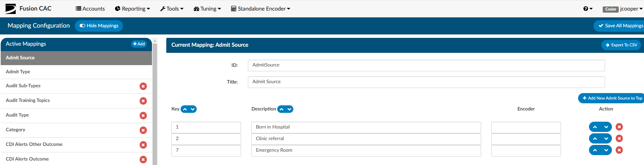The width and height of the screenshot is (644, 165).
Task: Expand the Tuning dropdown menu
Action: click(x=207, y=9)
